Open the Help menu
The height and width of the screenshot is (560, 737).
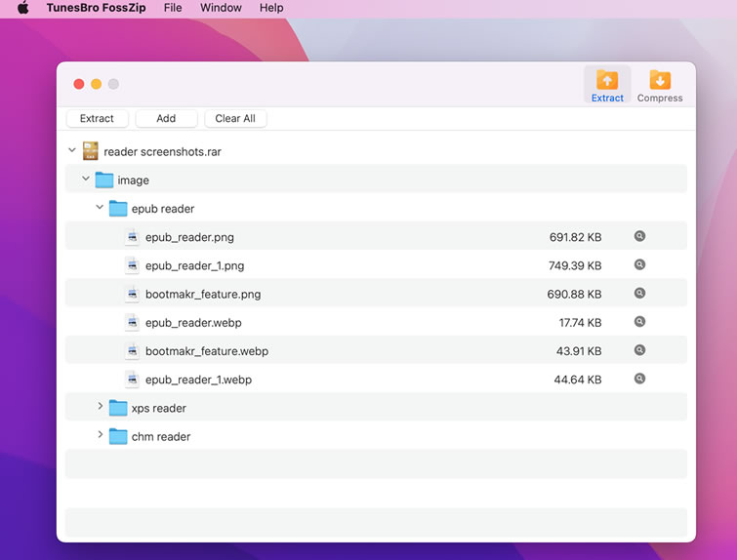click(x=271, y=8)
